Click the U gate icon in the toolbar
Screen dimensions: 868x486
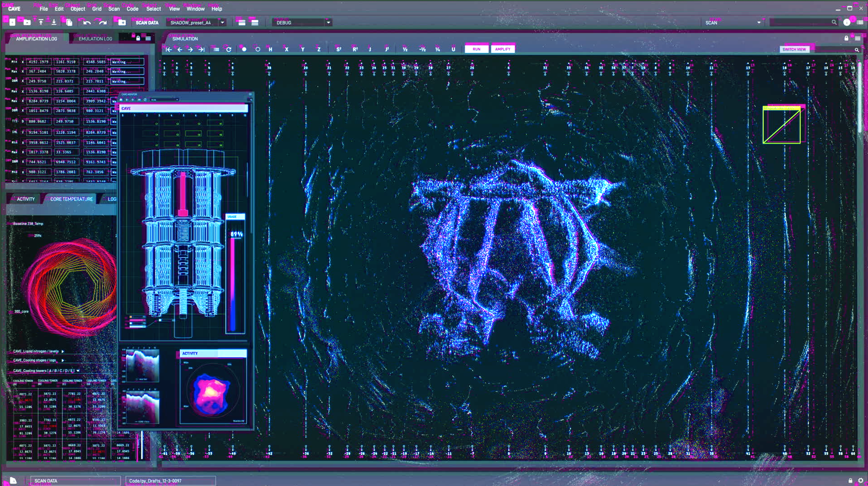point(454,50)
